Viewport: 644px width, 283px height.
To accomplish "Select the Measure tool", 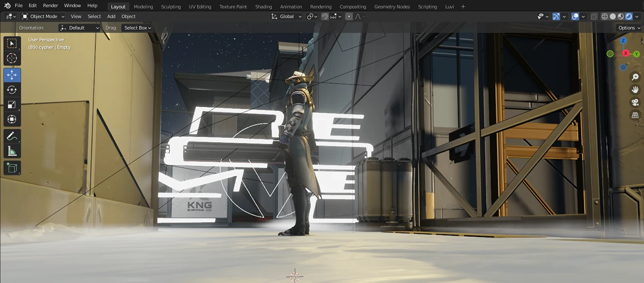I will pyautogui.click(x=12, y=152).
